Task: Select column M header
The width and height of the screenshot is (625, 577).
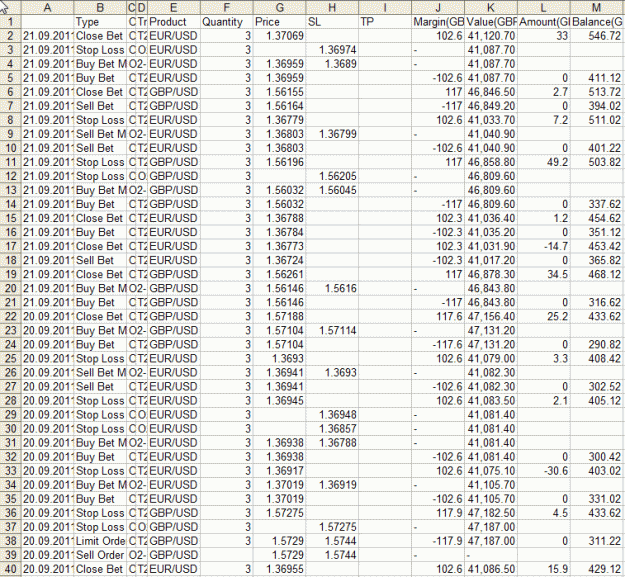Action: coord(597,7)
